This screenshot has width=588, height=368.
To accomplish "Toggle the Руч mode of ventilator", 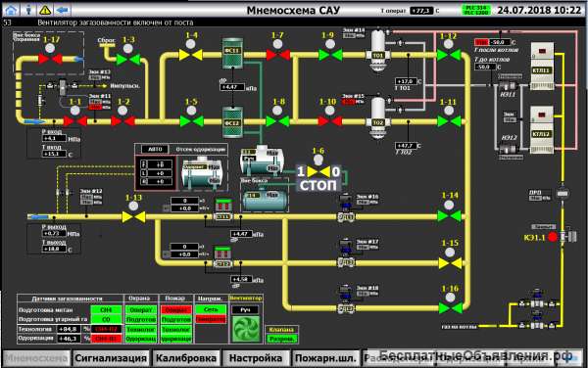I will (245, 310).
